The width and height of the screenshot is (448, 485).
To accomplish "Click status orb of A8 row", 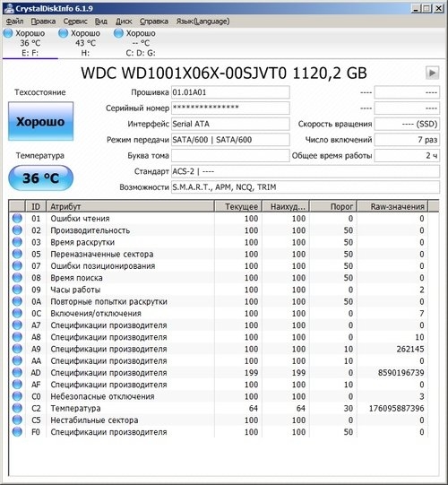I will [x=17, y=337].
